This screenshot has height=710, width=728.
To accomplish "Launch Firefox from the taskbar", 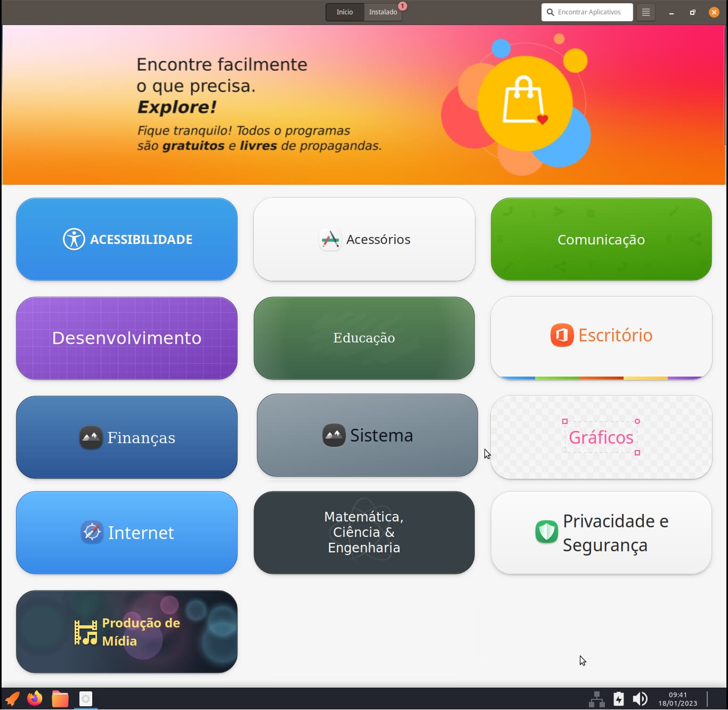I will point(35,698).
